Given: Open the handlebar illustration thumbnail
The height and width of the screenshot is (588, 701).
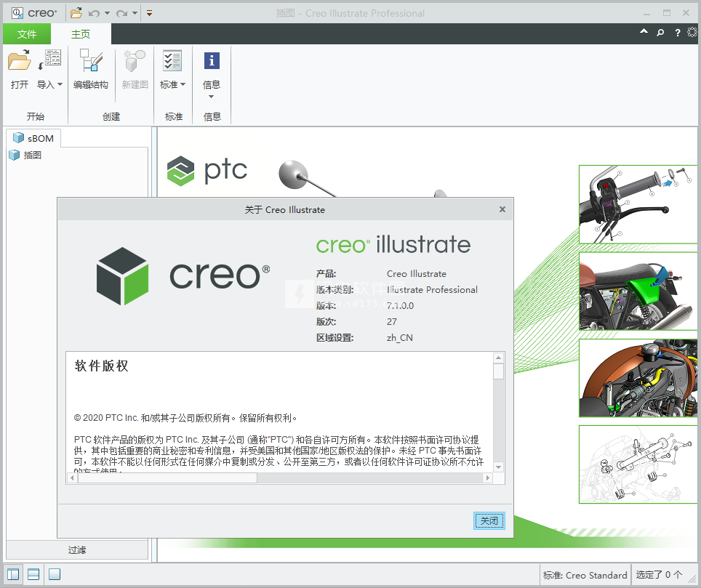Looking at the screenshot, I should (638, 204).
